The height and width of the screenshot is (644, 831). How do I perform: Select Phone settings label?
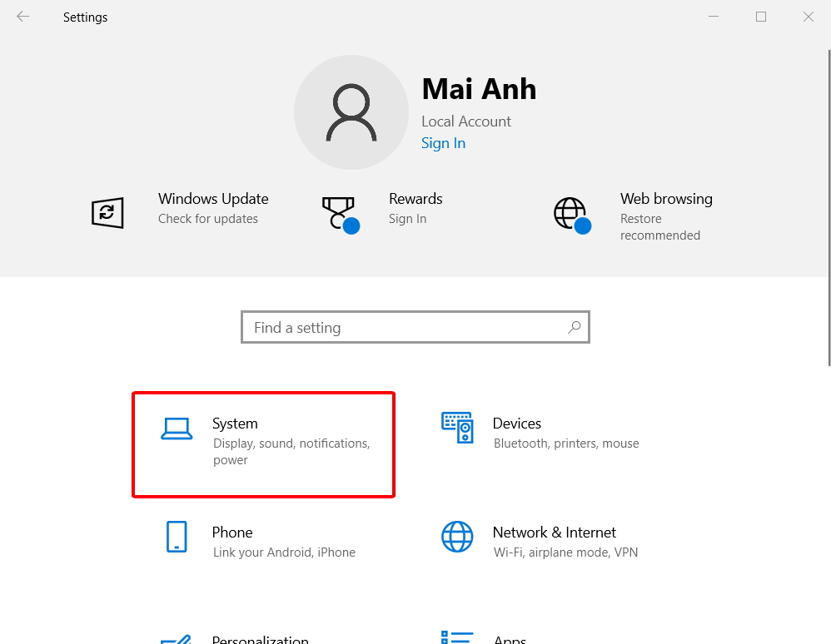232,533
